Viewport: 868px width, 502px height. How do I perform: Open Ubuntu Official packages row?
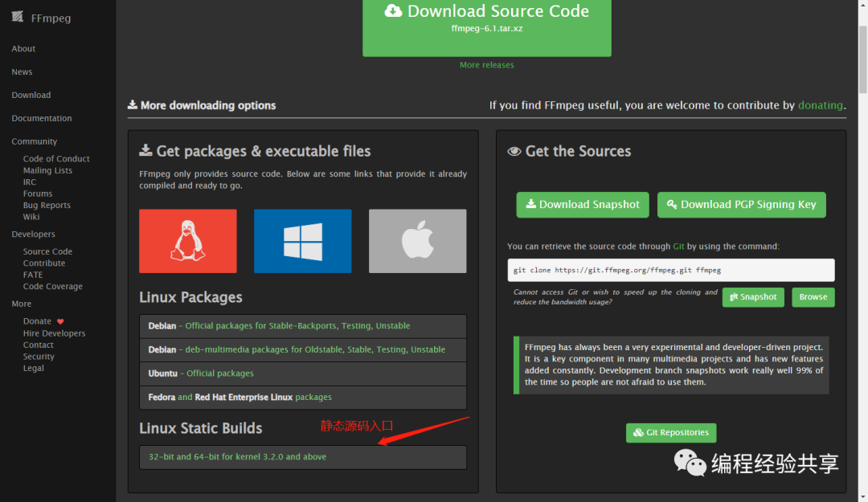[303, 373]
